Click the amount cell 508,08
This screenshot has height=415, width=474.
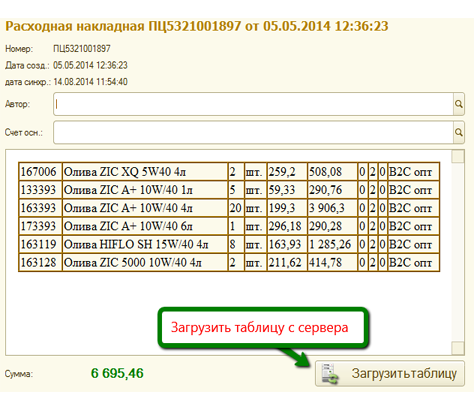pyautogui.click(x=332, y=172)
